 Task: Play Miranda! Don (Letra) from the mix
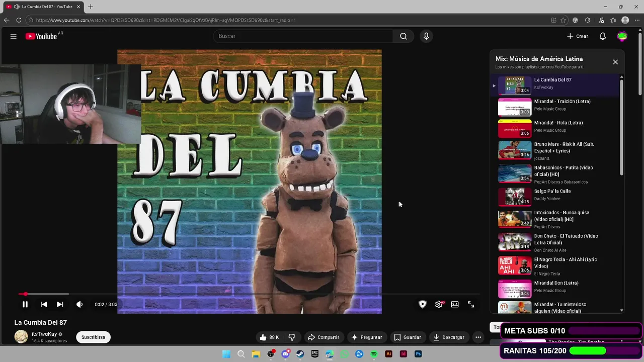(556, 289)
